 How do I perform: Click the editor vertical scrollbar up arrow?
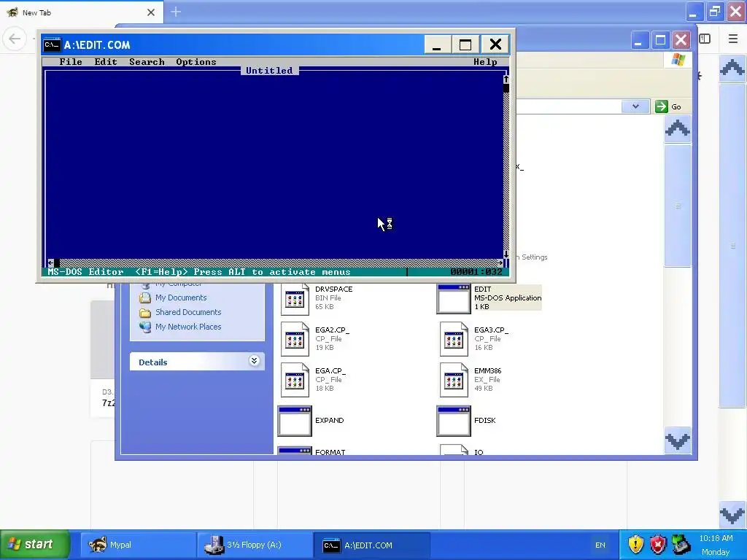click(x=506, y=79)
